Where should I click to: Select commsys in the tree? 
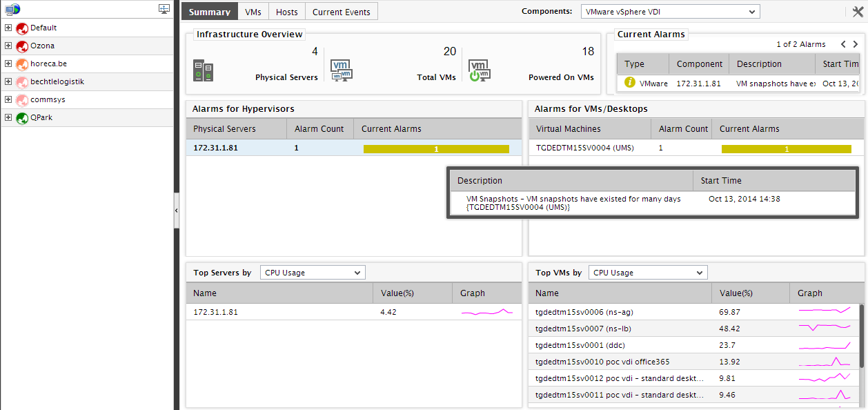coord(48,99)
